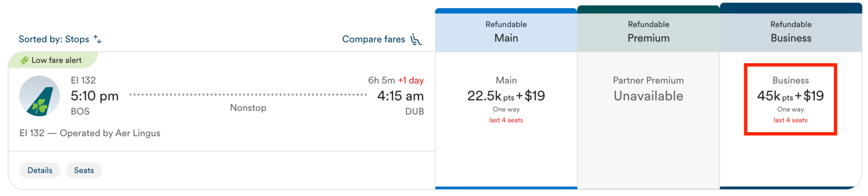Select the Refundable Main fare column header

tap(506, 32)
